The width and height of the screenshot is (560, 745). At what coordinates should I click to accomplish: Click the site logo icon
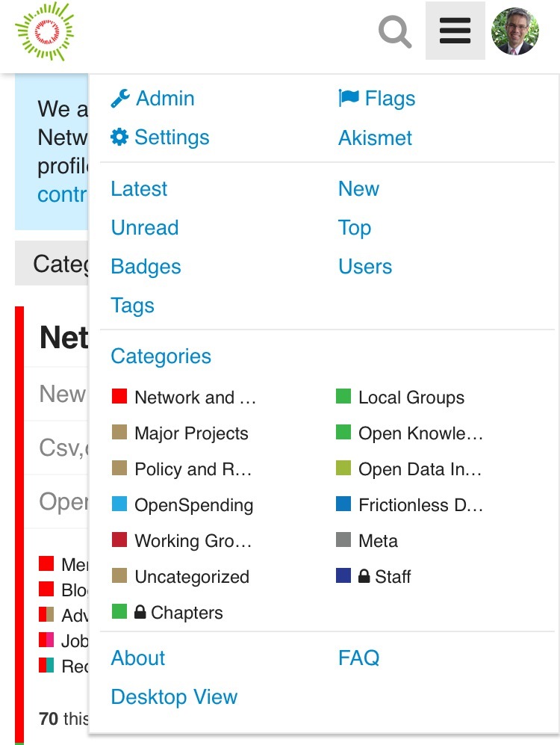coord(45,31)
